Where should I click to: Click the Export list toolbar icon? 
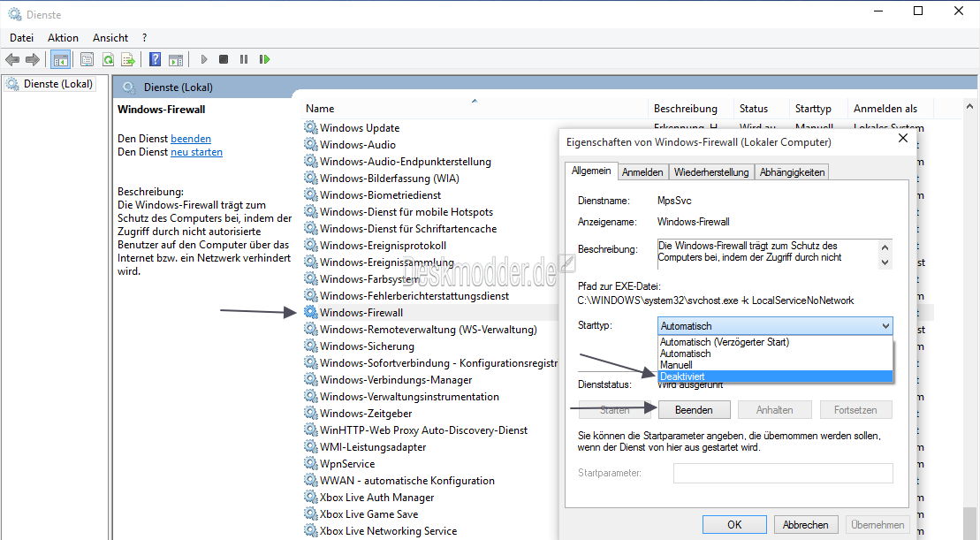128,59
